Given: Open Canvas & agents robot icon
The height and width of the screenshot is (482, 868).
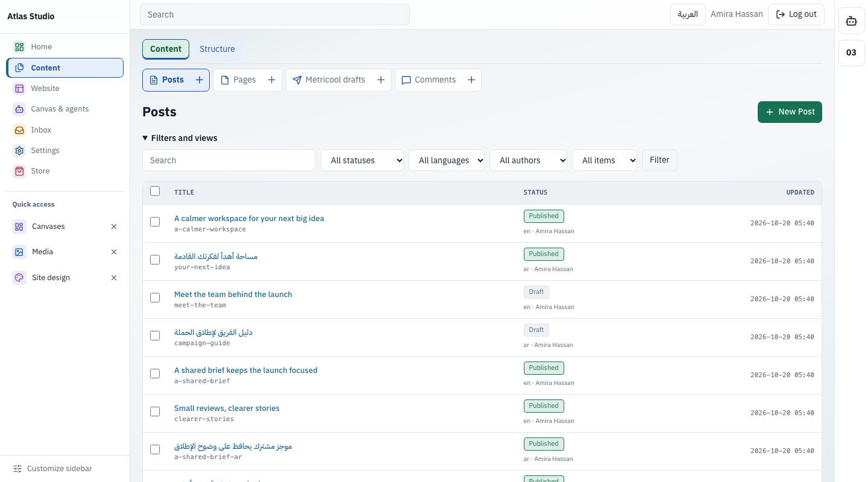Looking at the screenshot, I should click(x=19, y=109).
